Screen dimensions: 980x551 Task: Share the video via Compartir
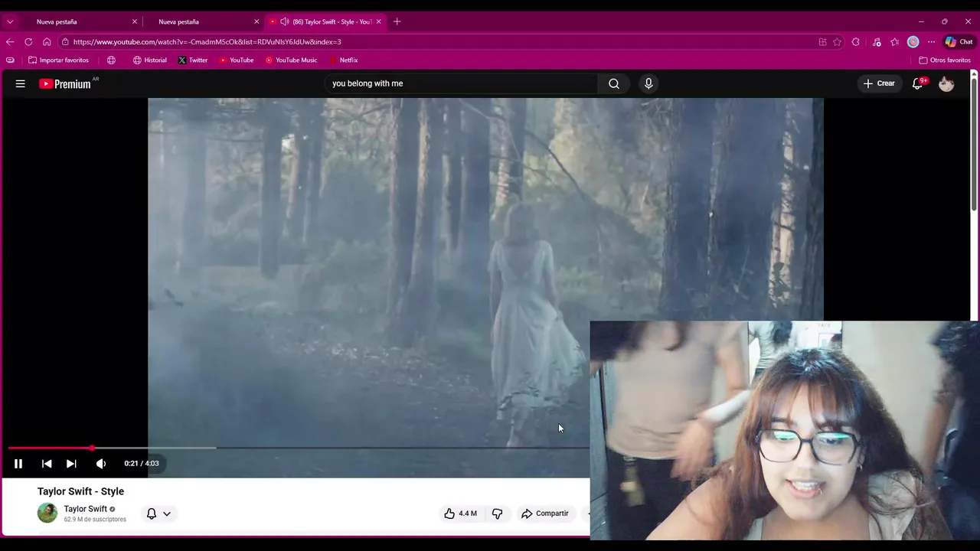click(544, 514)
